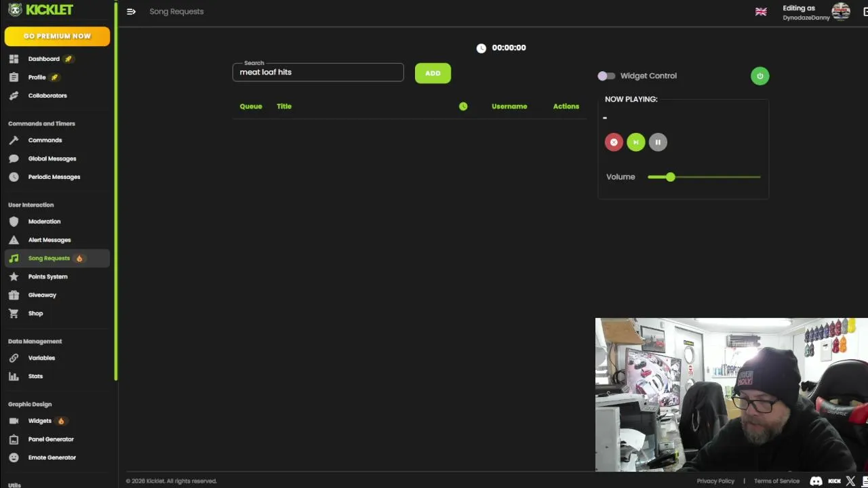The height and width of the screenshot is (488, 868).
Task: Go to Giveaway page
Action: 42,295
